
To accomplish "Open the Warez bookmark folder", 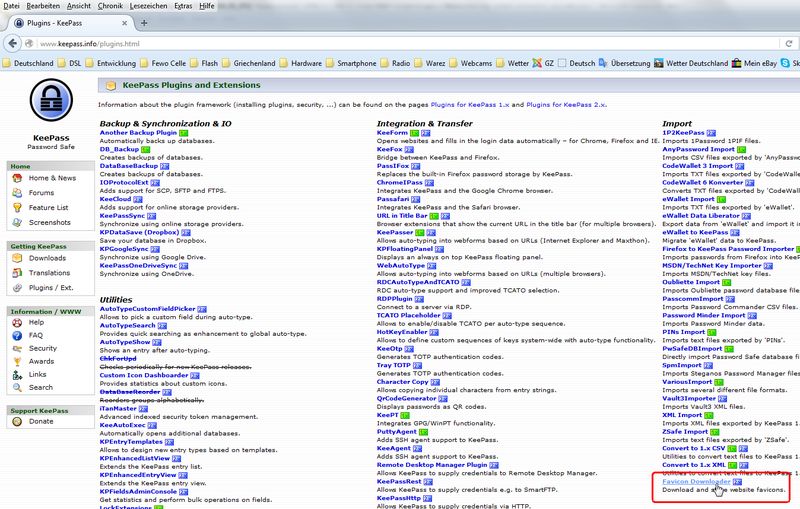I will pyautogui.click(x=430, y=63).
